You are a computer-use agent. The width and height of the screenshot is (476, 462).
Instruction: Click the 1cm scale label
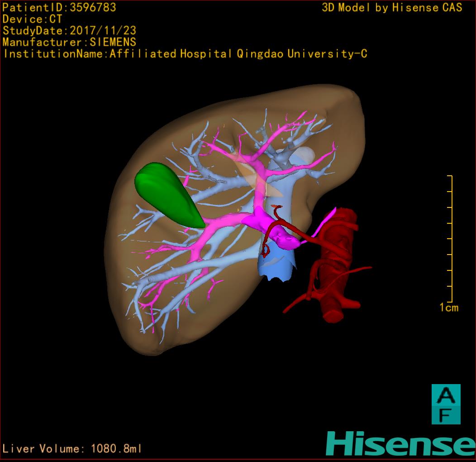pyautogui.click(x=448, y=308)
